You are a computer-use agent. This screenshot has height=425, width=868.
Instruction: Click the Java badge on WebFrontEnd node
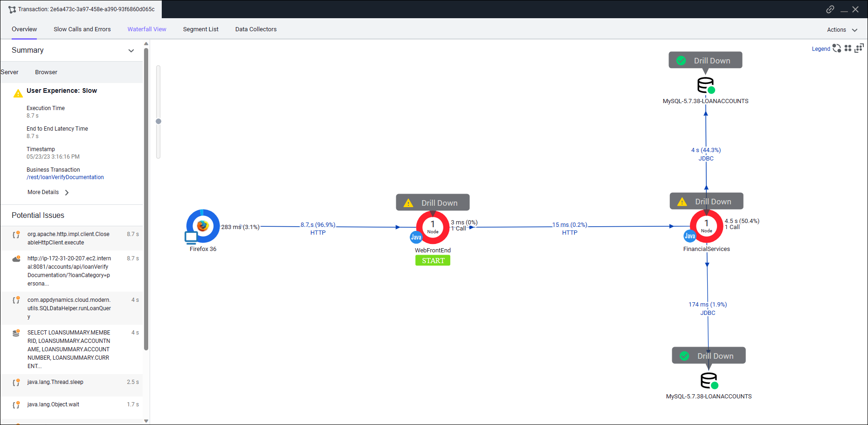416,237
